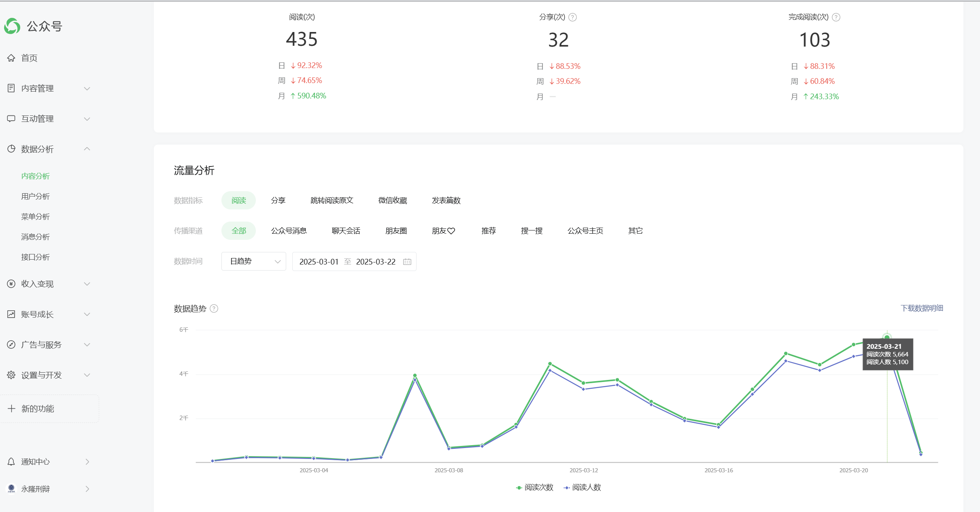Click the 2025-03-01 start date field
This screenshot has width=980, height=512.
click(x=319, y=262)
